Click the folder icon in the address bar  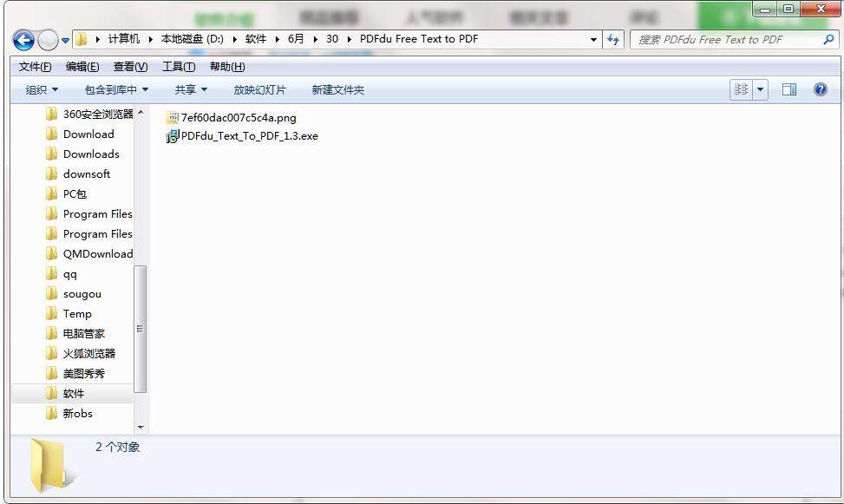click(80, 39)
